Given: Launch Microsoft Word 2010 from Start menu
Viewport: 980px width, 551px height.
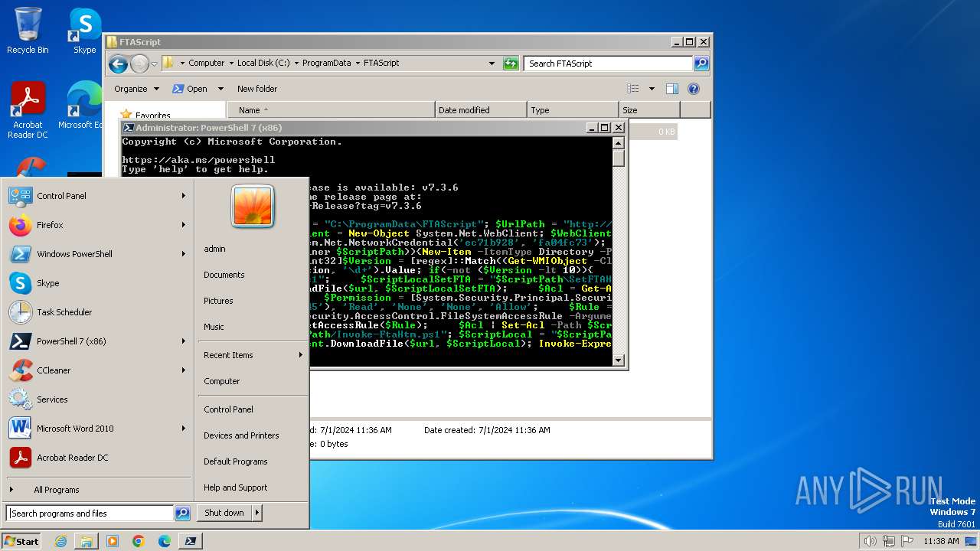Looking at the screenshot, I should point(97,429).
